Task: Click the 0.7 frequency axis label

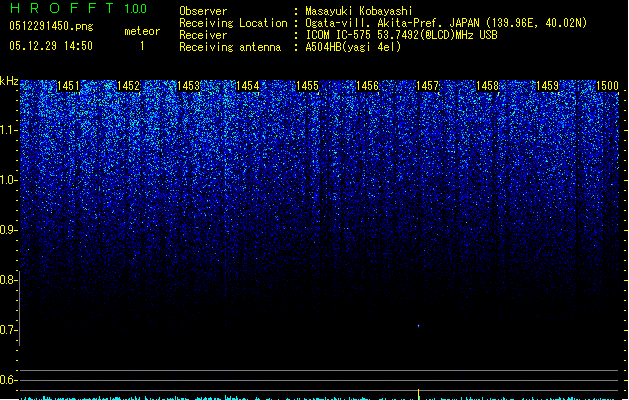Action: click(9, 330)
